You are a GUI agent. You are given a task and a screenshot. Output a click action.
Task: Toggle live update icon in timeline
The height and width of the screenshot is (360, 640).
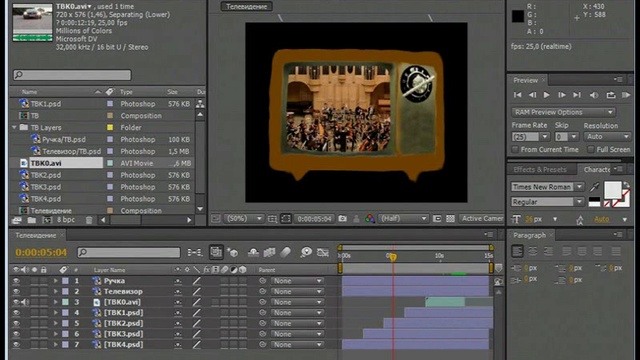(216, 252)
